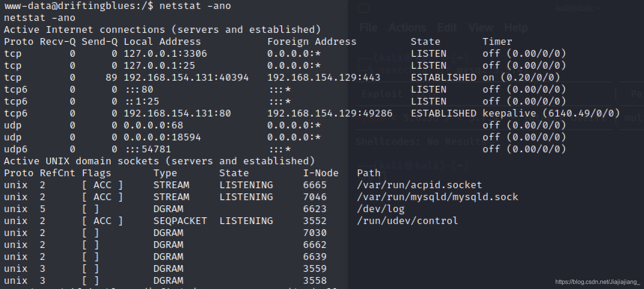644x289 pixels.
Task: Open the faded View menu
Action: tap(481, 28)
